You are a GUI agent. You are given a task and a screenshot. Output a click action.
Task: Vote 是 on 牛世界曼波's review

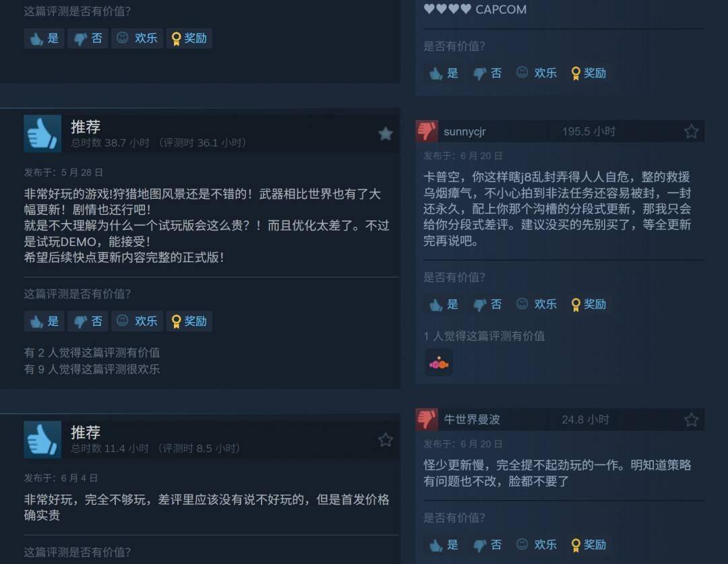444,545
